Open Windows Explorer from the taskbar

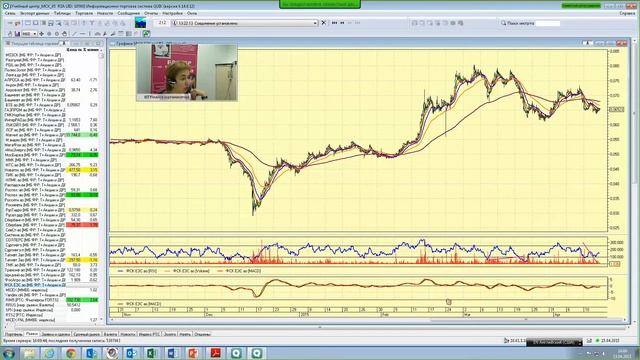(29, 353)
